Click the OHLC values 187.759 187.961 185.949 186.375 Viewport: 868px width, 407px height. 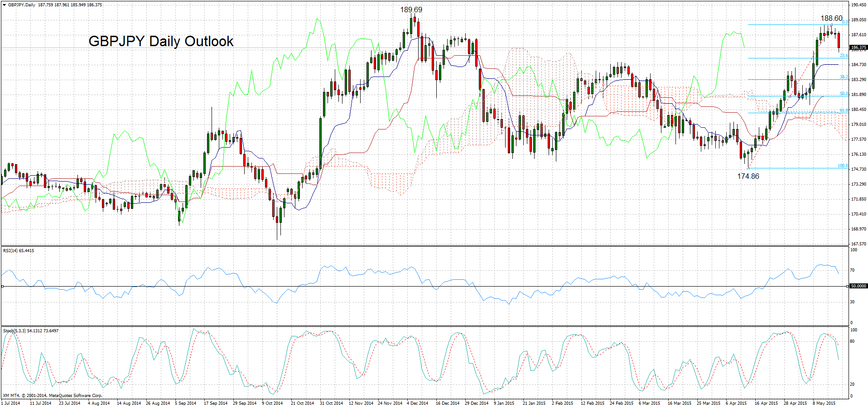point(70,5)
